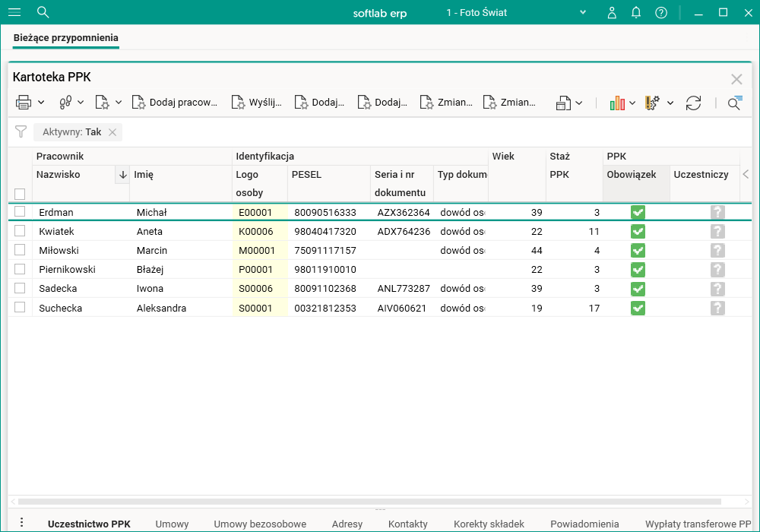The height and width of the screenshot is (532, 760).
Task: Open the hamburger main menu
Action: click(x=14, y=12)
